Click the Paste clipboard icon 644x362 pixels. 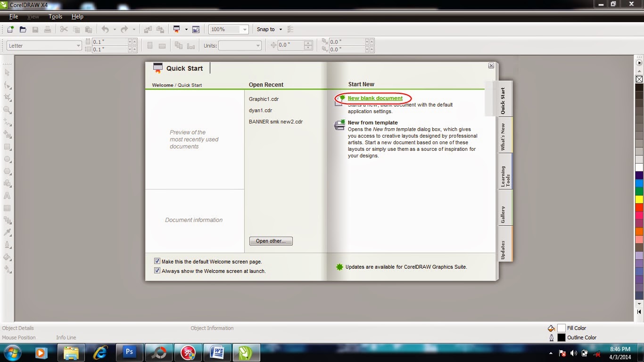point(89,29)
